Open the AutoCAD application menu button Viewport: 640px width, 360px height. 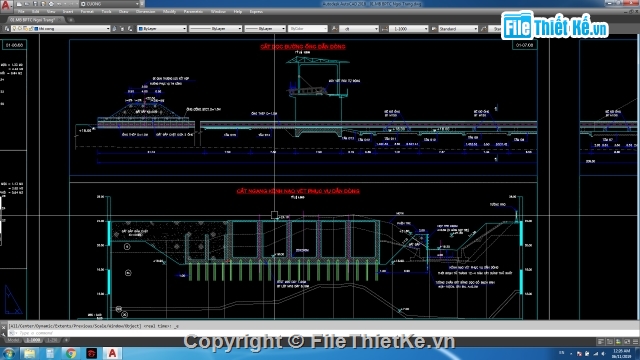point(6,5)
